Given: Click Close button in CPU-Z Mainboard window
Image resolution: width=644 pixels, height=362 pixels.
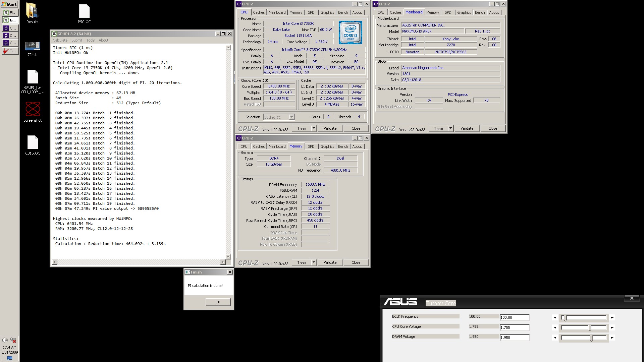Looking at the screenshot, I should (493, 128).
